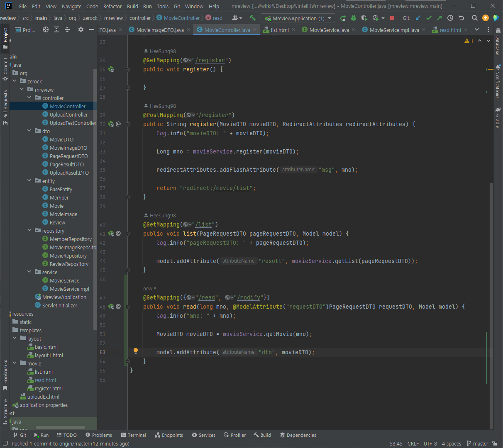Open the user profile dropdown in toolbar

tap(237, 18)
